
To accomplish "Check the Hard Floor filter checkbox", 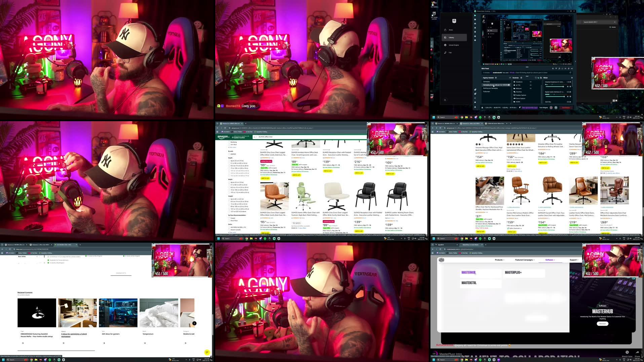I will (x=229, y=221).
